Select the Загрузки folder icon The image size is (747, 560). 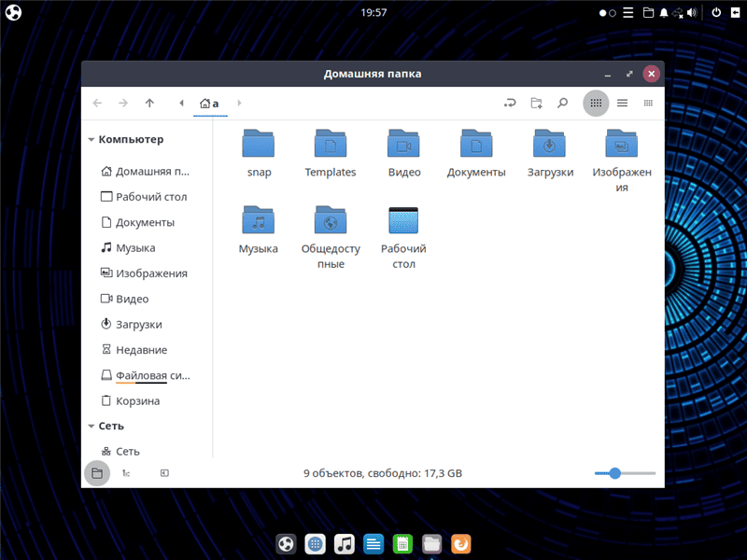click(549, 144)
